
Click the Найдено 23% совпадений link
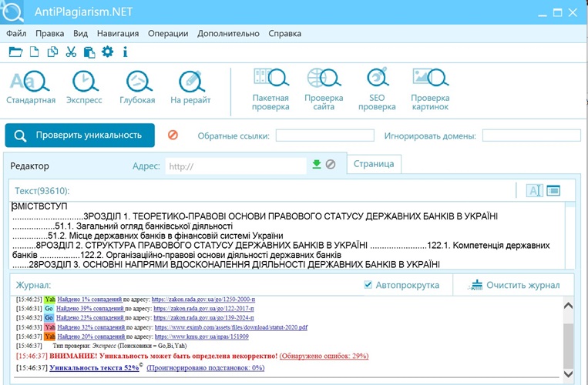click(x=90, y=317)
